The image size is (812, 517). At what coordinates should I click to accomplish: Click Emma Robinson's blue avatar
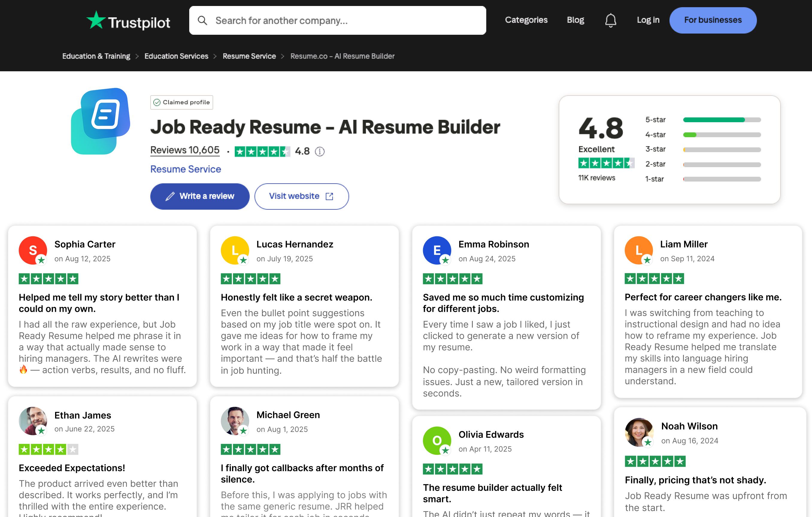tap(437, 250)
